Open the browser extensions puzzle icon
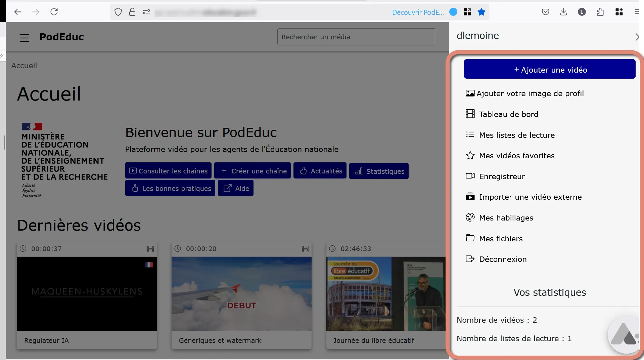The image size is (644, 360). click(600, 12)
